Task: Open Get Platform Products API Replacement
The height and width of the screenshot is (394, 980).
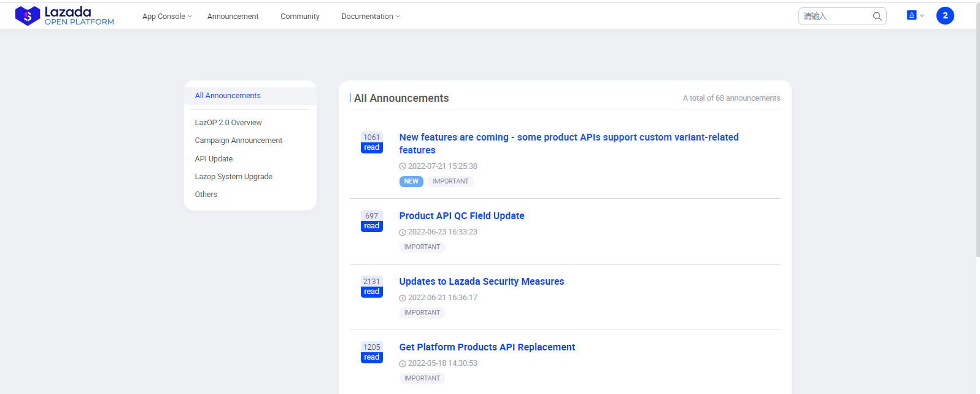Action: tap(487, 347)
